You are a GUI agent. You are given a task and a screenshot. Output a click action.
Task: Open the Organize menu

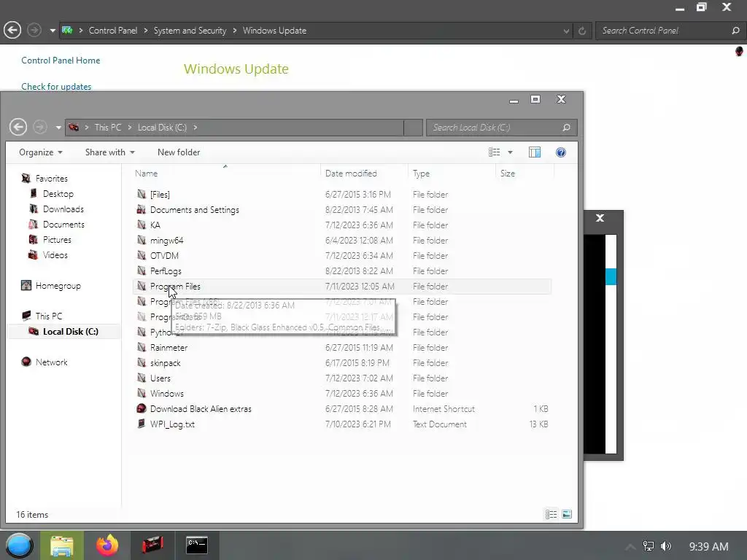pyautogui.click(x=41, y=152)
